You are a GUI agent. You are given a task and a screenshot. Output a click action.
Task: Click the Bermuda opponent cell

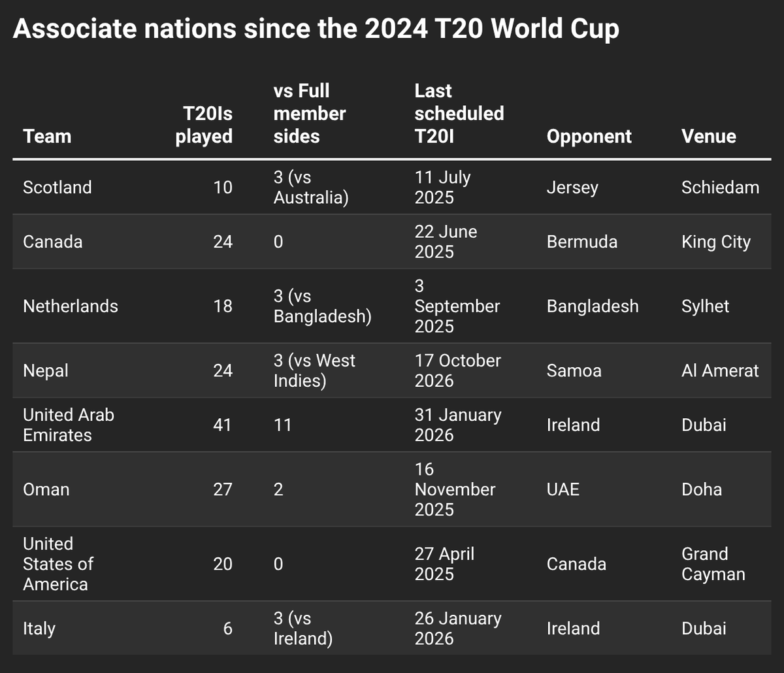click(581, 242)
